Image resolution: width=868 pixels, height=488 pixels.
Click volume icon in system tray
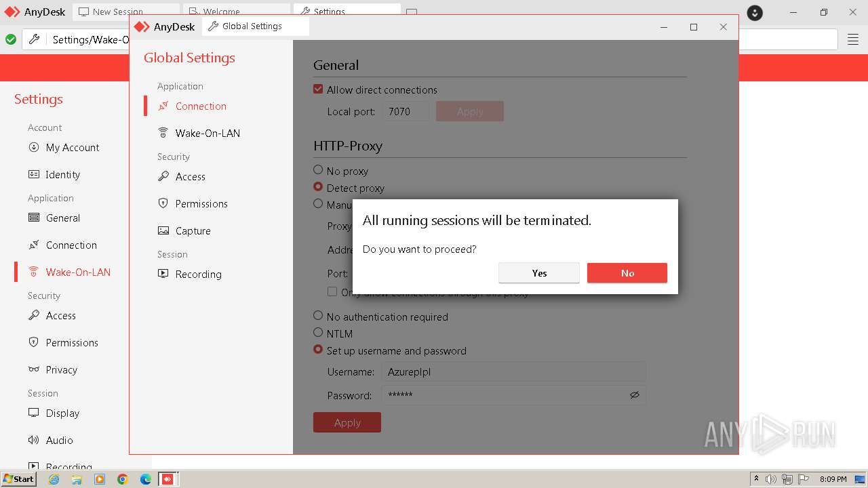tap(771, 479)
